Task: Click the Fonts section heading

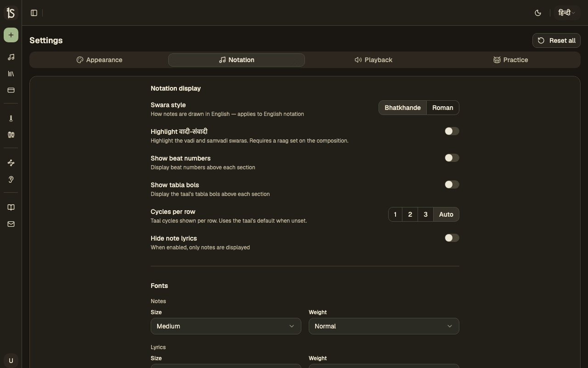Action: pyautogui.click(x=159, y=286)
